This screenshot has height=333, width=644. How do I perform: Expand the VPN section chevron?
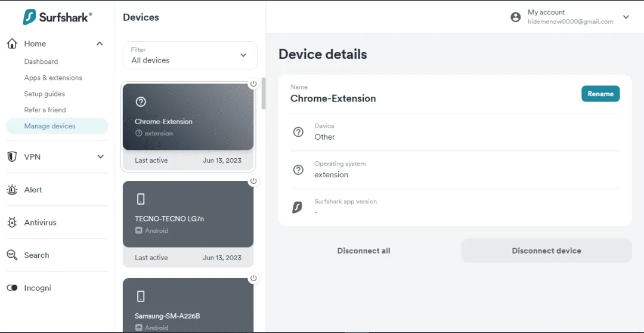100,156
